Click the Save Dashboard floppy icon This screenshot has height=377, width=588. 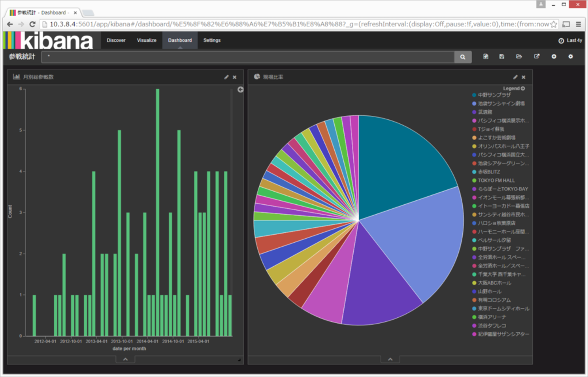coord(502,57)
